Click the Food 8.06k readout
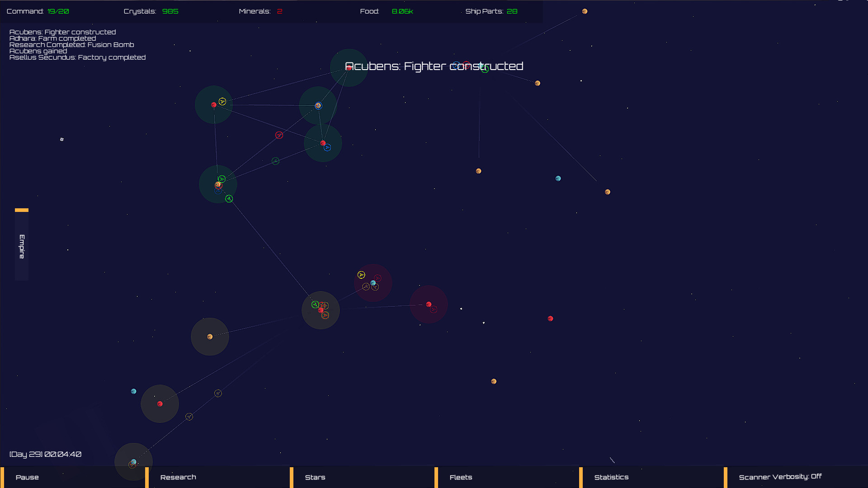This screenshot has width=868, height=488. click(x=387, y=11)
